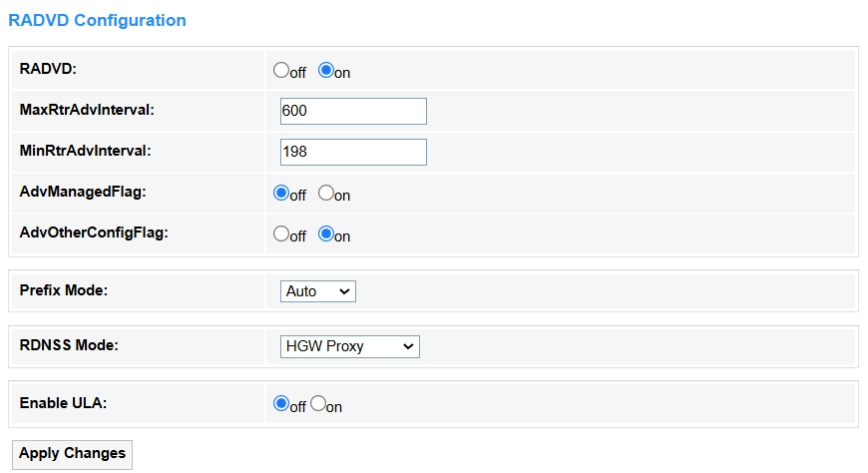The image size is (868, 473).
Task: Focus the MinRtrAdvInterval field containing 198
Action: coord(353,152)
